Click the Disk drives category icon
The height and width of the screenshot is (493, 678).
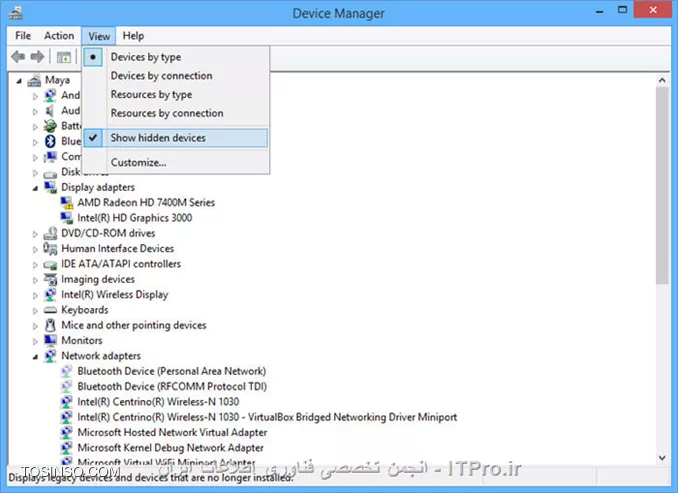pyautogui.click(x=50, y=174)
